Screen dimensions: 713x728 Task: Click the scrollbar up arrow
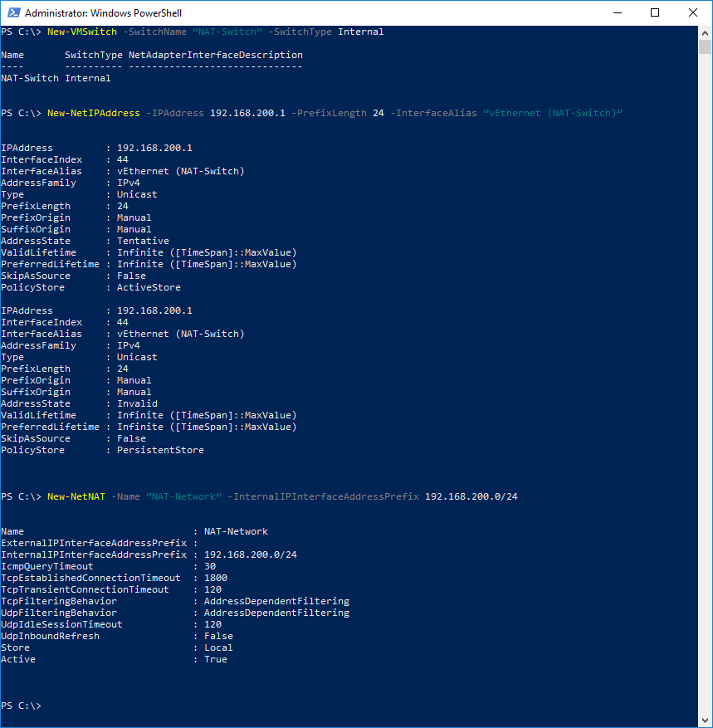705,33
